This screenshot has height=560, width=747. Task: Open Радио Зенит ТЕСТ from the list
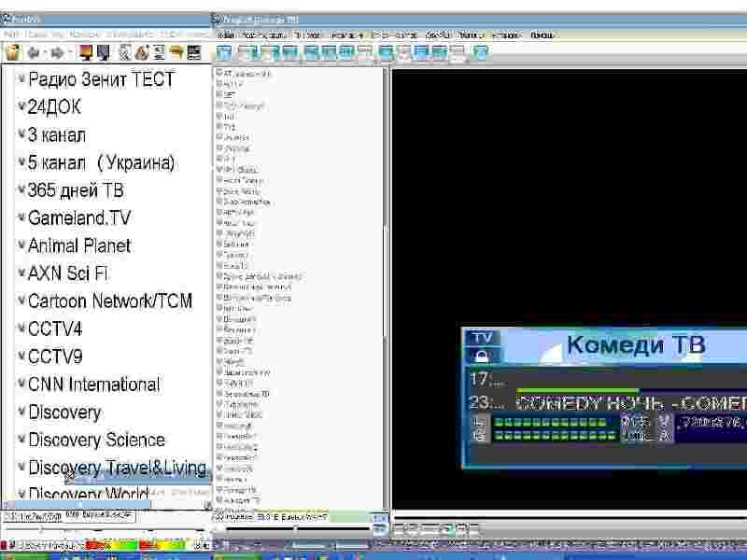[101, 79]
